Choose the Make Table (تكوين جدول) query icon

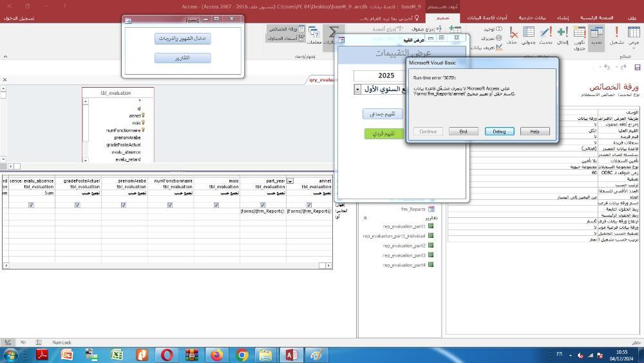tap(579, 38)
